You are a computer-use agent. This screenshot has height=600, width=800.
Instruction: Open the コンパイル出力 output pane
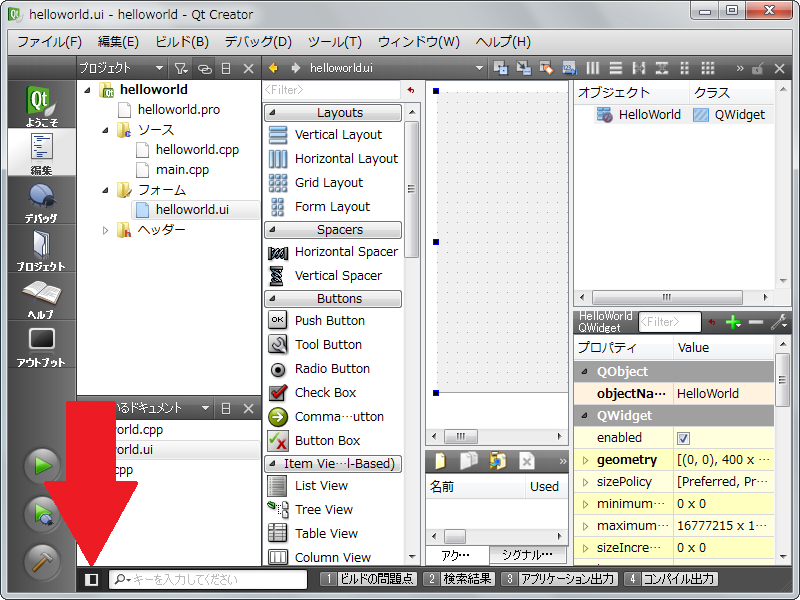tap(671, 579)
